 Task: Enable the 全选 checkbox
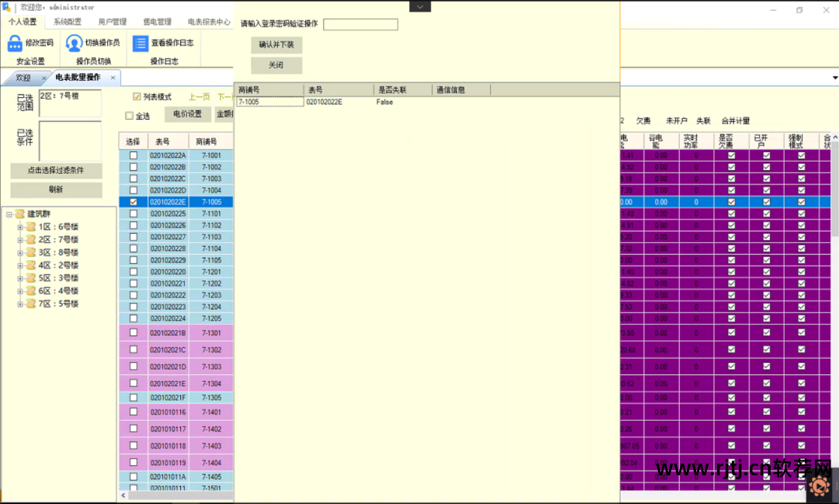pos(130,116)
